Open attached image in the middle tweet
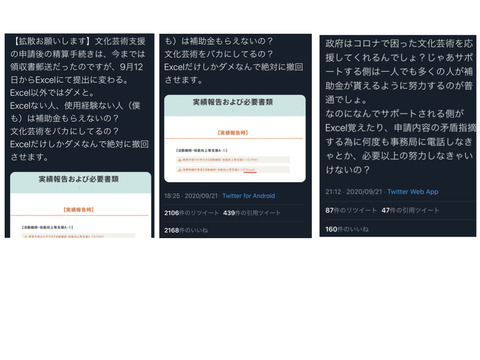This screenshot has width=480, height=360. point(235,138)
